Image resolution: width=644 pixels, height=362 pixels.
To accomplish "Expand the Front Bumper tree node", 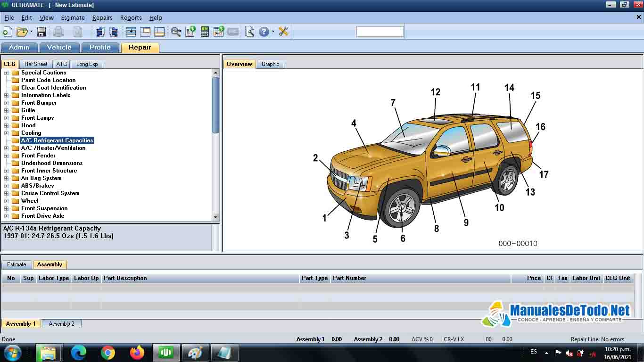I will click(x=6, y=103).
